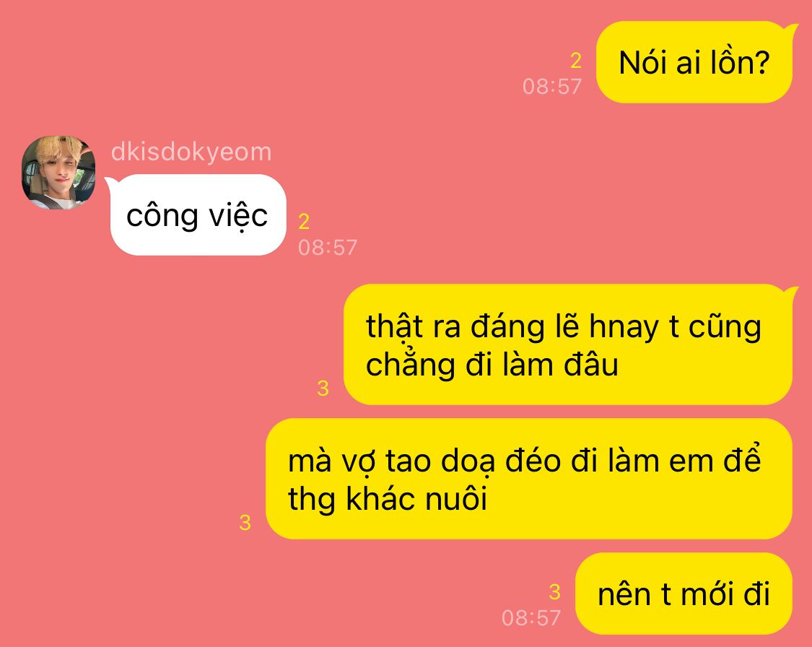Tap unread count 3 beside "nên t mới đi"
812x647 pixels.
point(554,591)
